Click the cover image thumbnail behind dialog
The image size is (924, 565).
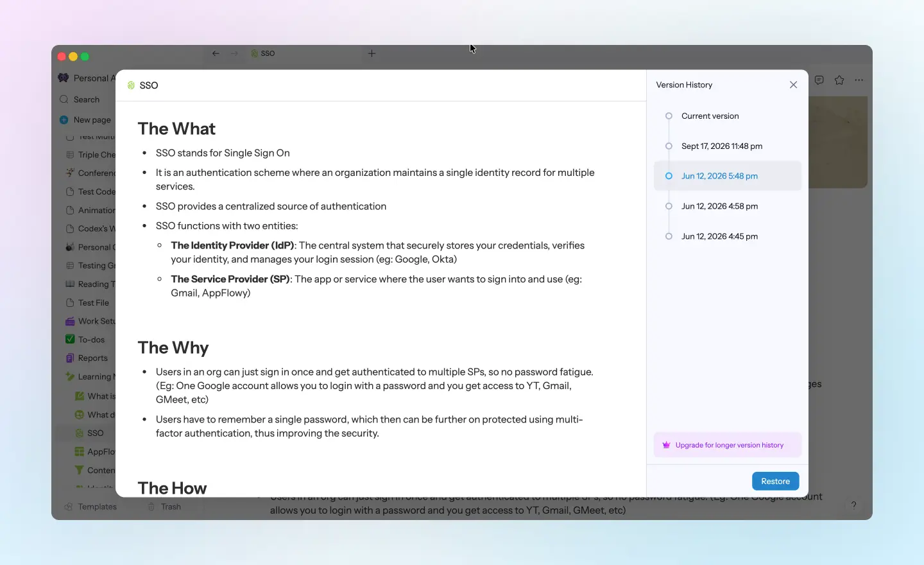click(x=838, y=142)
